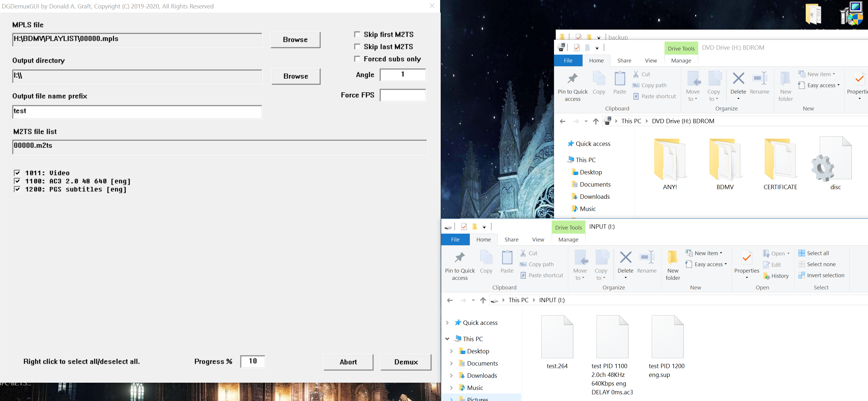Expand the Quick access node in the INPUT (I:) window
This screenshot has width=868, height=401.
[447, 323]
